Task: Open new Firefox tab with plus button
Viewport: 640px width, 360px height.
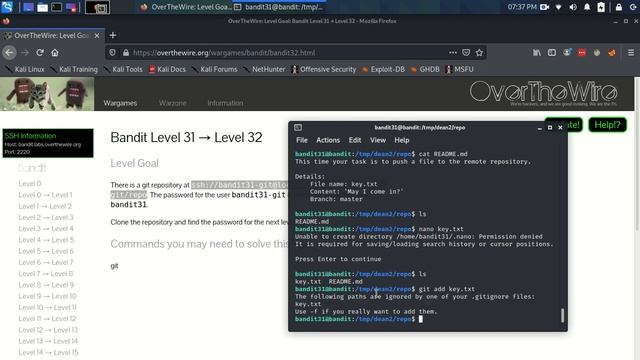Action: coord(113,36)
